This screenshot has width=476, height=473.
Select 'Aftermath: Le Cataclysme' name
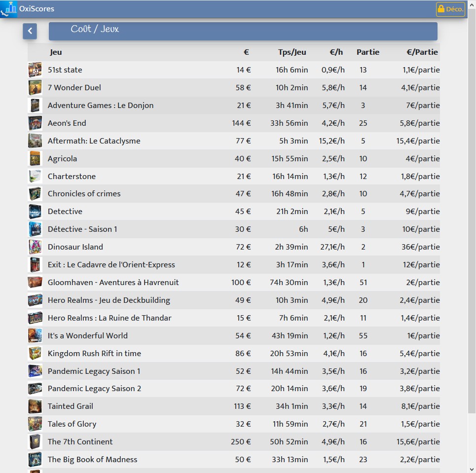pyautogui.click(x=94, y=141)
